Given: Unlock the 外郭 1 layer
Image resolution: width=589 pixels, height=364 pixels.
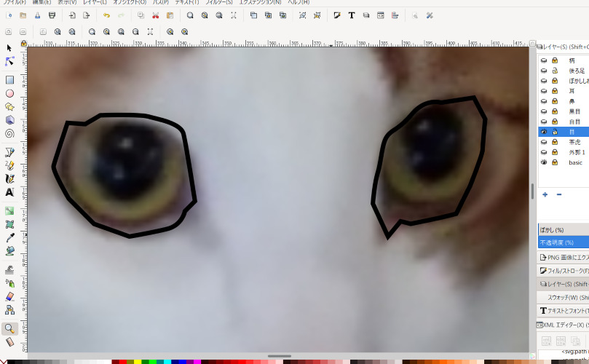Looking at the screenshot, I should [555, 152].
